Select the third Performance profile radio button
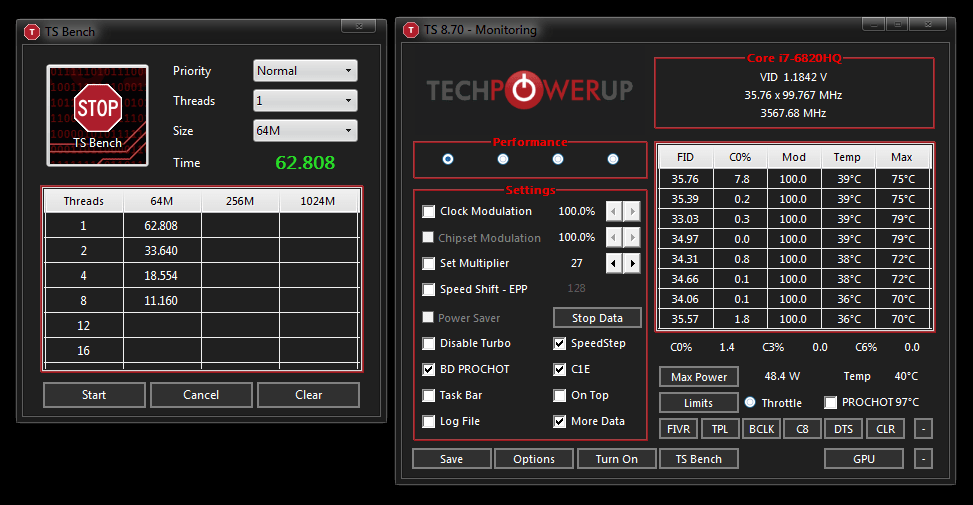 tap(558, 159)
